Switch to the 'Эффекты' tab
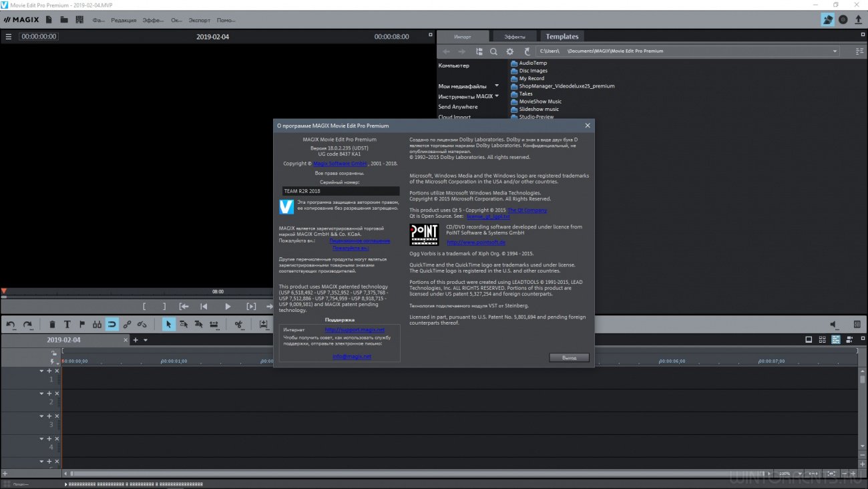This screenshot has width=868, height=489. [515, 37]
